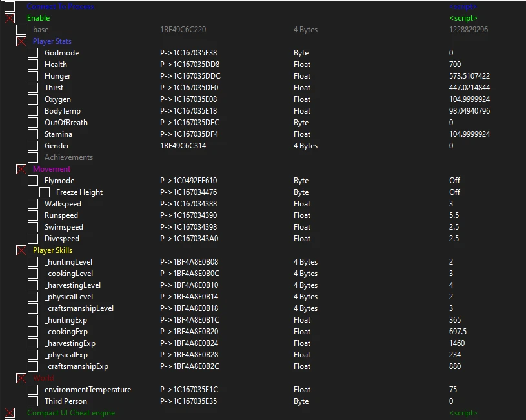Select the Player Skills group label

[x=53, y=250]
